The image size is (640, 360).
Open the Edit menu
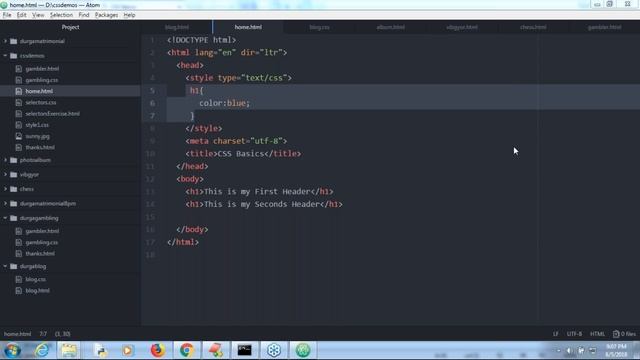(x=22, y=15)
